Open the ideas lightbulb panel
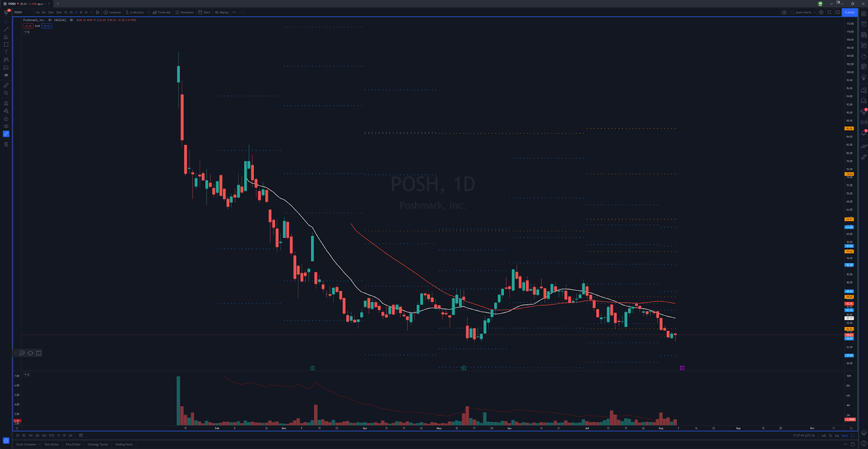The image size is (868, 449). [864, 78]
